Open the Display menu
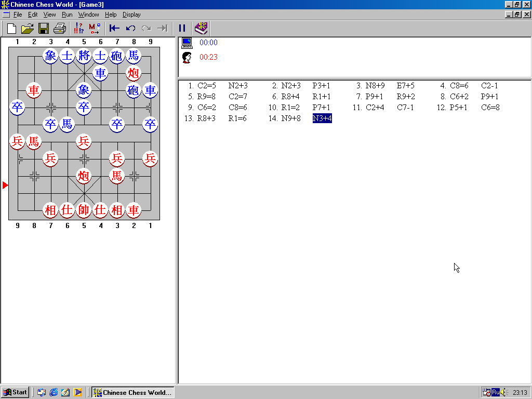 coord(131,15)
